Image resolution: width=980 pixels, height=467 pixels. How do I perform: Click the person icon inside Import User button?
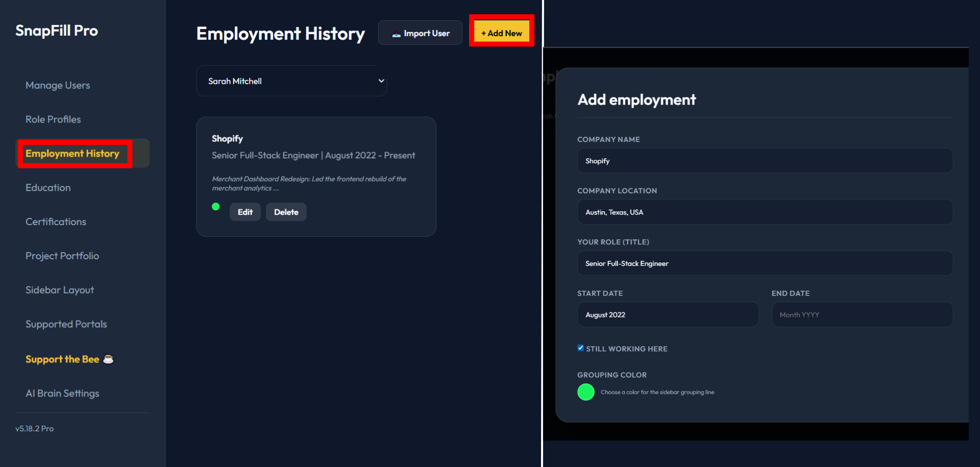pyautogui.click(x=397, y=33)
